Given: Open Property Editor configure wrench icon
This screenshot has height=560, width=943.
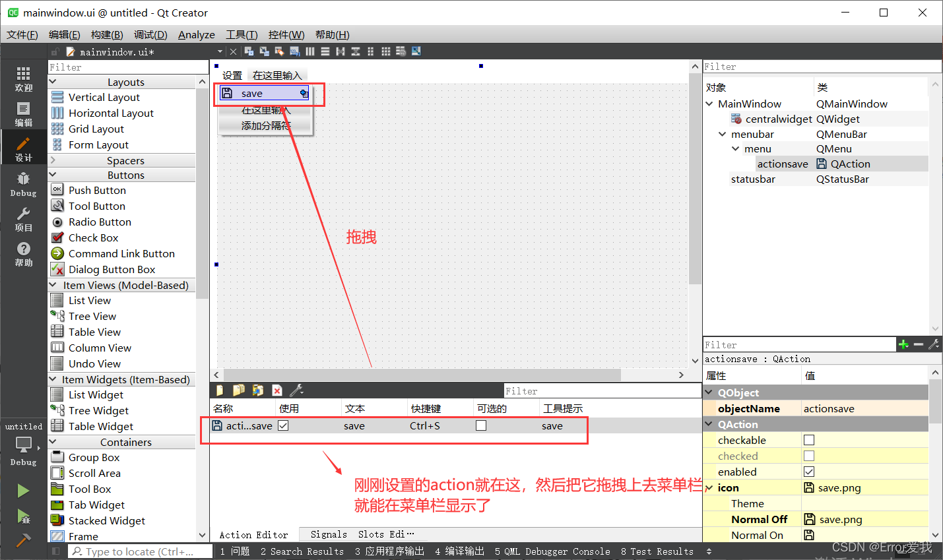Looking at the screenshot, I should (934, 344).
